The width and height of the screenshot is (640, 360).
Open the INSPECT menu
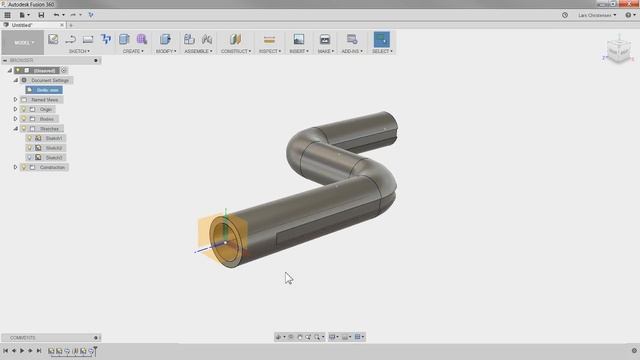coord(270,51)
